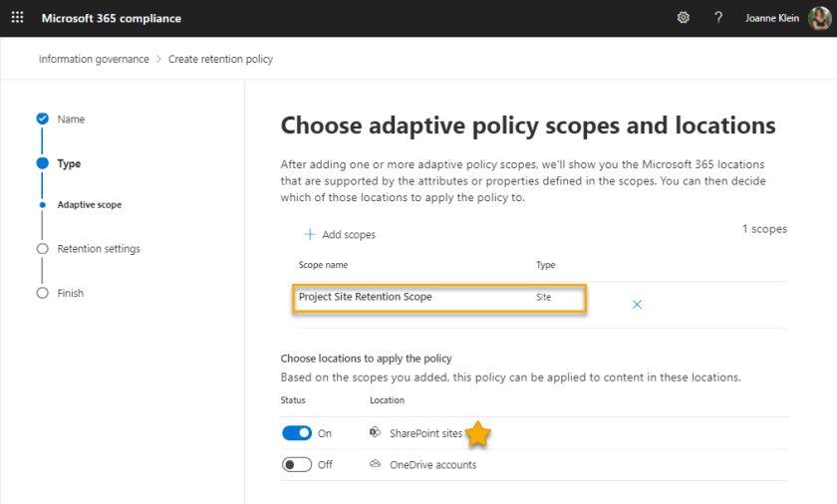Click the Status column header
The width and height of the screenshot is (837, 504).
(x=293, y=400)
